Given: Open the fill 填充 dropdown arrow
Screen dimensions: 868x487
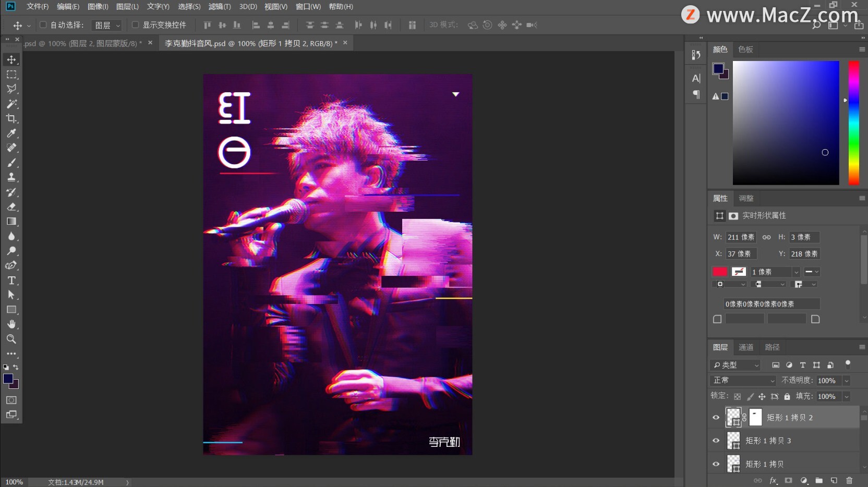Looking at the screenshot, I should [847, 397].
